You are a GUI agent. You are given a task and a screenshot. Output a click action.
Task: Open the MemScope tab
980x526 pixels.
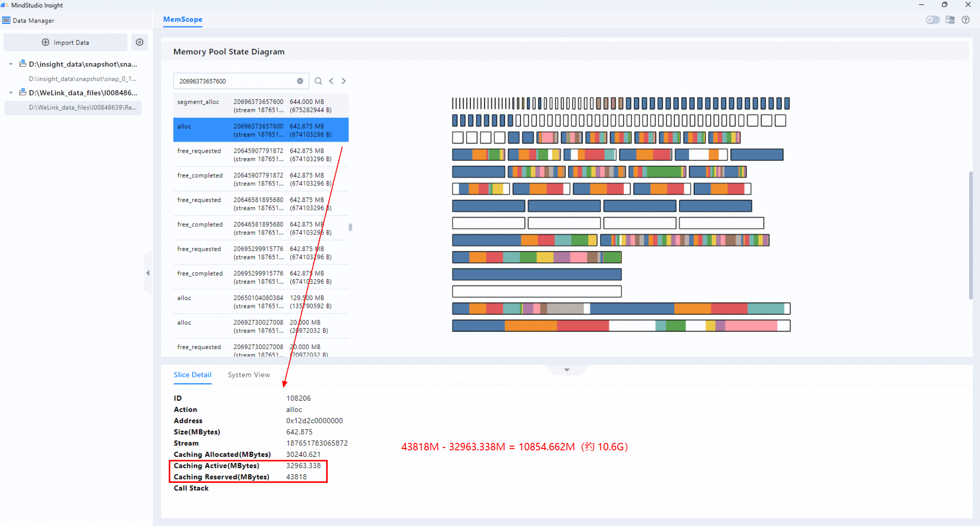pos(183,19)
